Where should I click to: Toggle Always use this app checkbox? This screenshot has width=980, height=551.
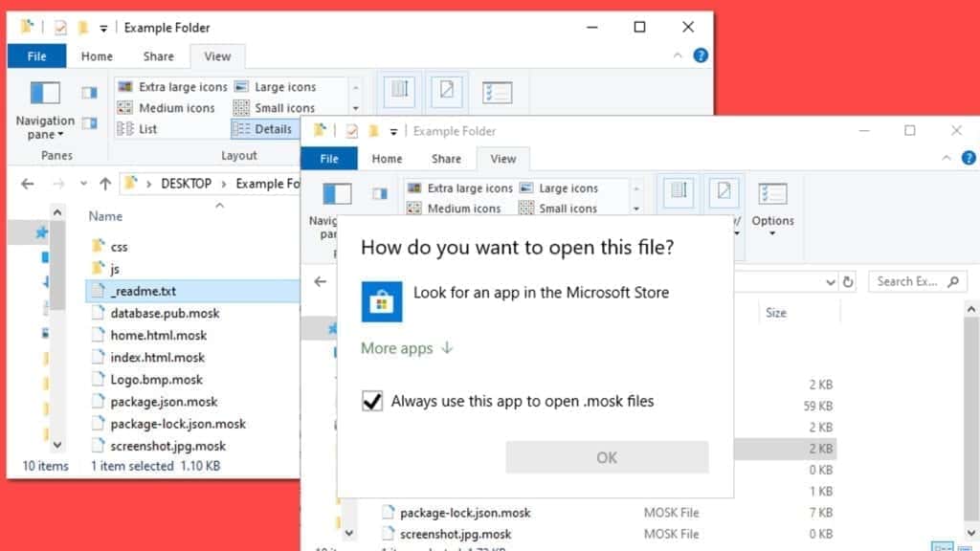[372, 401]
